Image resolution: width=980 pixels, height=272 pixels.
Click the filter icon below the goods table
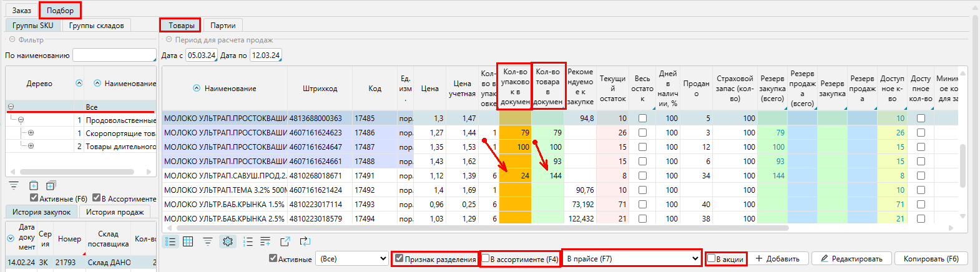(x=208, y=241)
